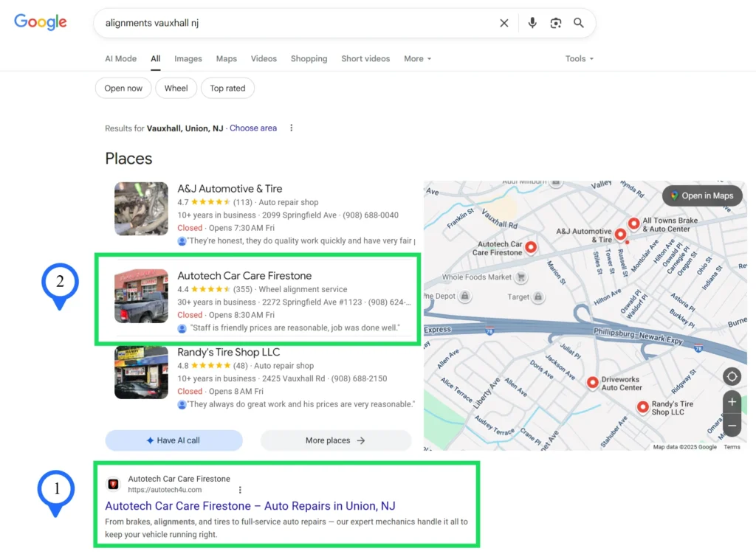Clear the search query with X icon

[x=504, y=23]
